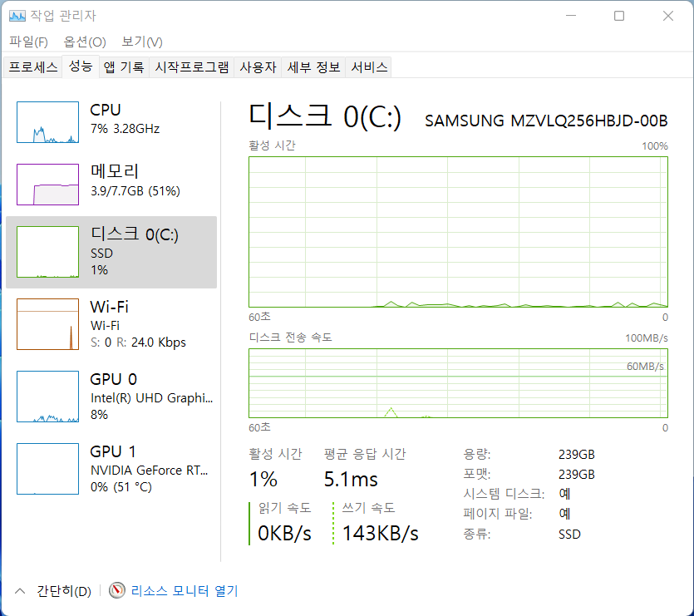Image resolution: width=694 pixels, height=616 pixels.
Task: Open the 파일(F) menu
Action: tap(28, 42)
